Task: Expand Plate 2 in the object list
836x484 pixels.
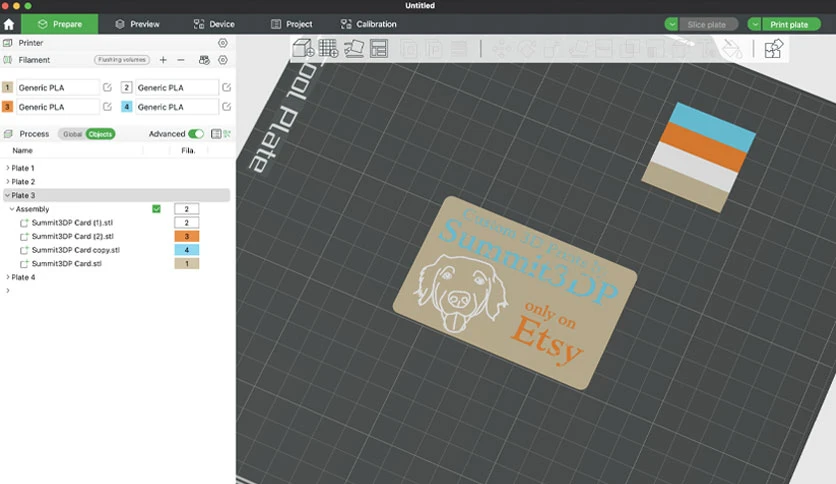Action: tap(7, 182)
